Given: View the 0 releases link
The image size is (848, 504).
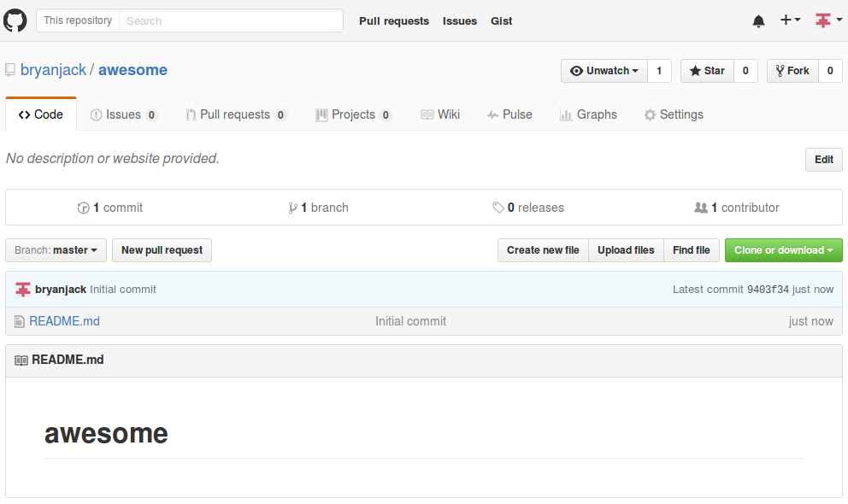Looking at the screenshot, I should [x=528, y=208].
